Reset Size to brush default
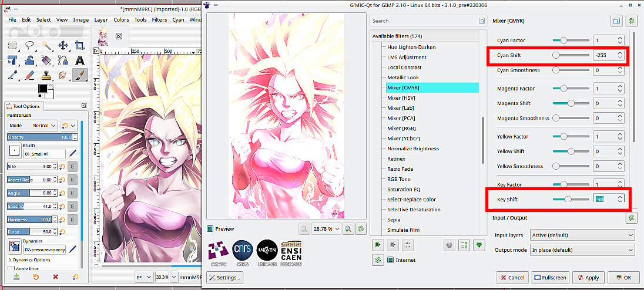The height and width of the screenshot is (290, 644). (62, 166)
